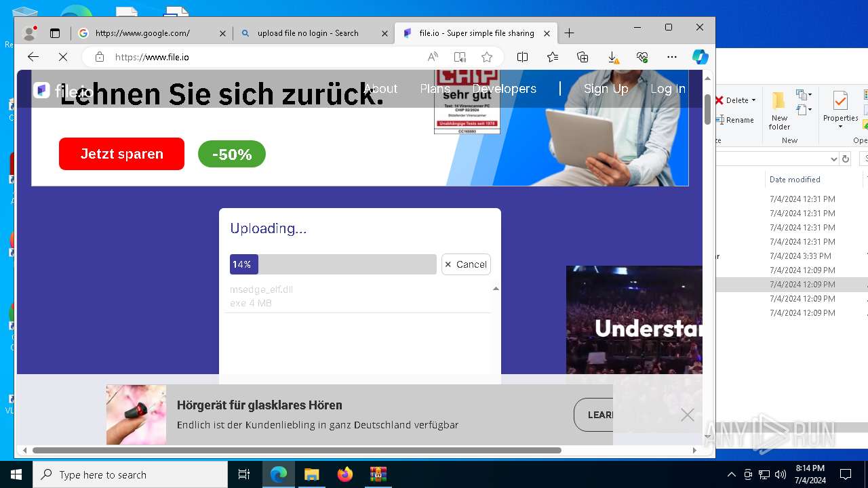Switch to upload file no login Search tab
This screenshot has height=488, width=868.
[x=313, y=33]
